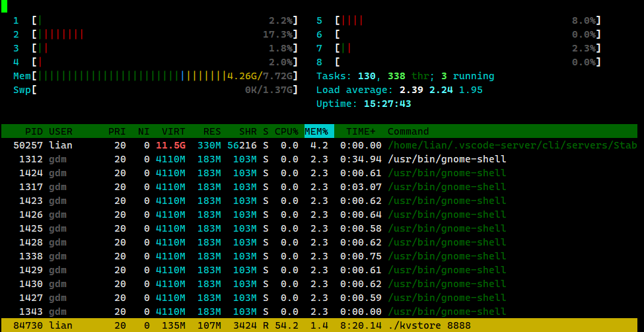Viewport: 644px width, 332px height.
Task: Sort by the VIRT column header
Action: click(x=174, y=131)
